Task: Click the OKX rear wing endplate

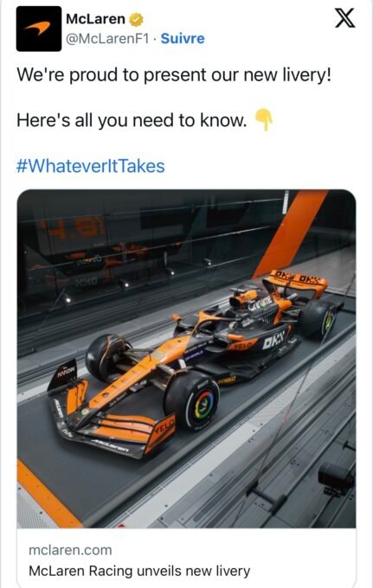Action: point(297,278)
